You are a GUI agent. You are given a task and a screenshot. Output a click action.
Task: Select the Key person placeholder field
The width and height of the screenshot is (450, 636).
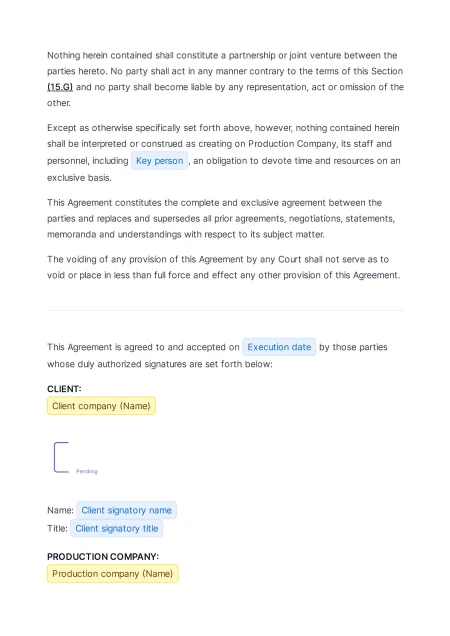[159, 161]
